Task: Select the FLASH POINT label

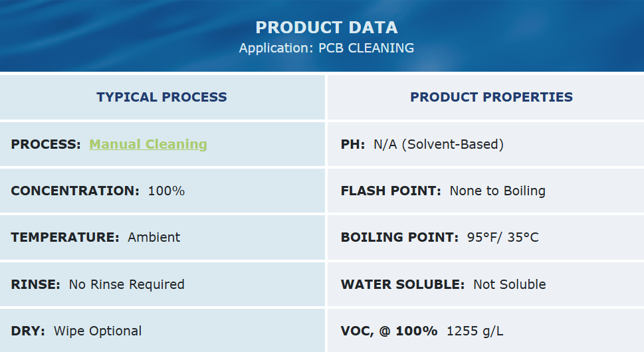Action: tap(391, 191)
